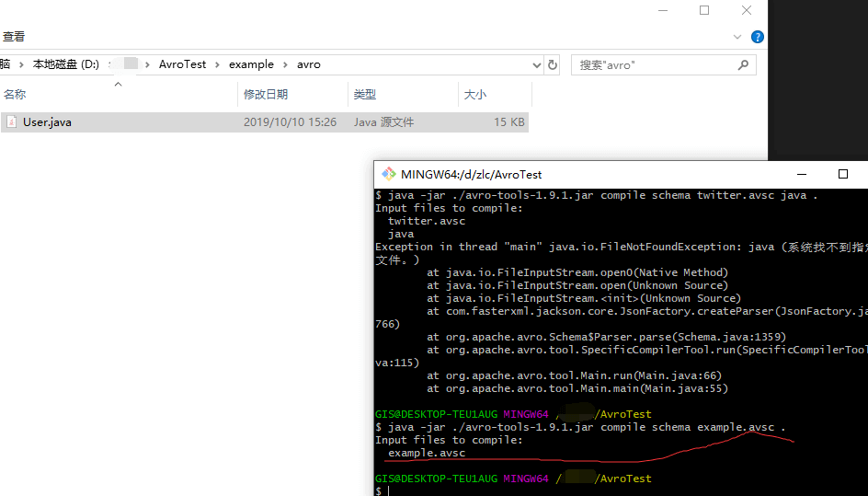
Task: Sort by the 修改日期 column header
Action: coord(266,95)
